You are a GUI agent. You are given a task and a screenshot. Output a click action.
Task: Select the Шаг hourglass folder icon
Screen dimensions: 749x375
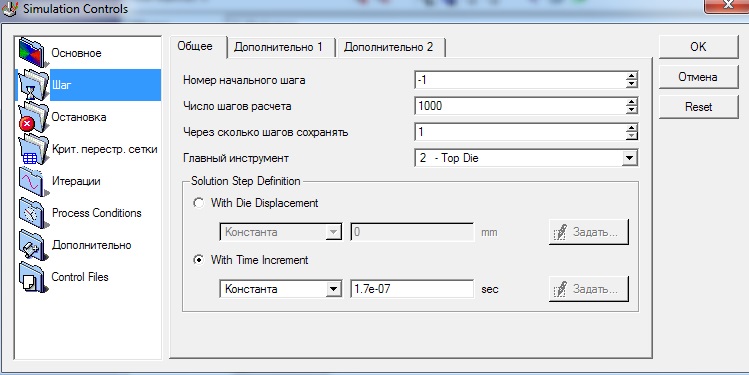coord(33,85)
